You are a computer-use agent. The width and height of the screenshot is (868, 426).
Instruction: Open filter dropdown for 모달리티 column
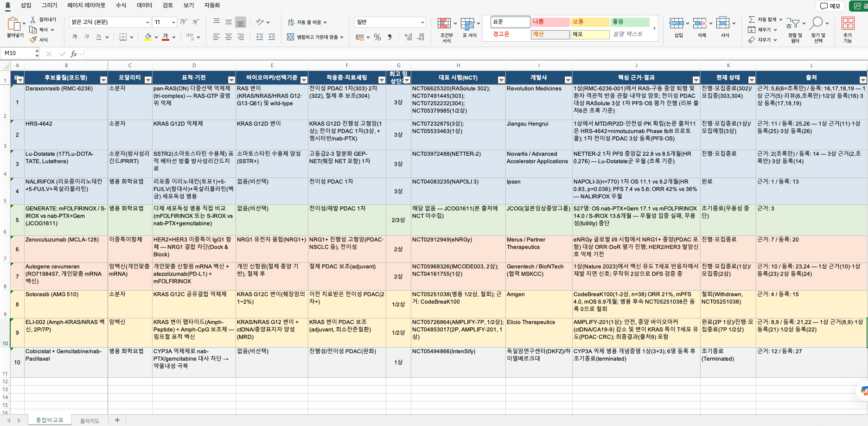(148, 80)
